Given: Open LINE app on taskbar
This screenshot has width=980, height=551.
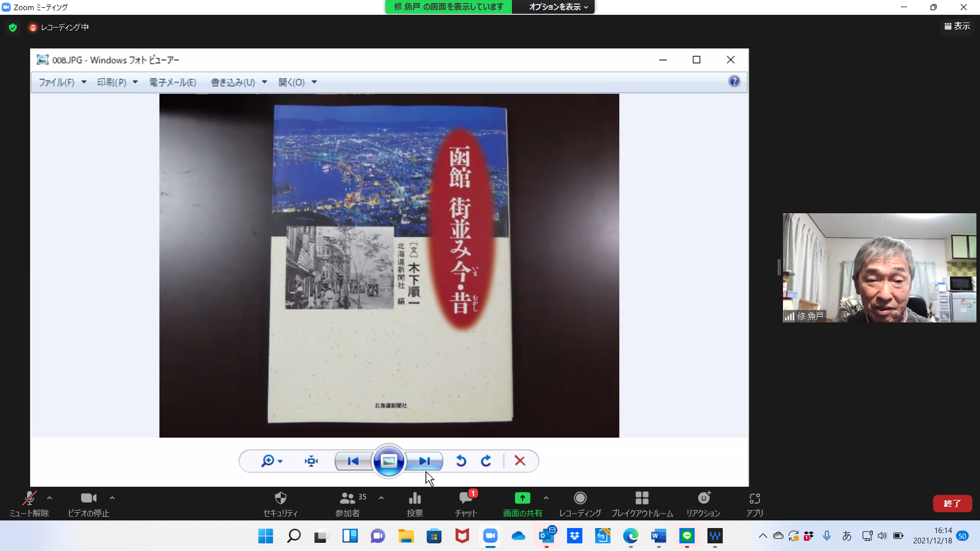Looking at the screenshot, I should pos(687,536).
